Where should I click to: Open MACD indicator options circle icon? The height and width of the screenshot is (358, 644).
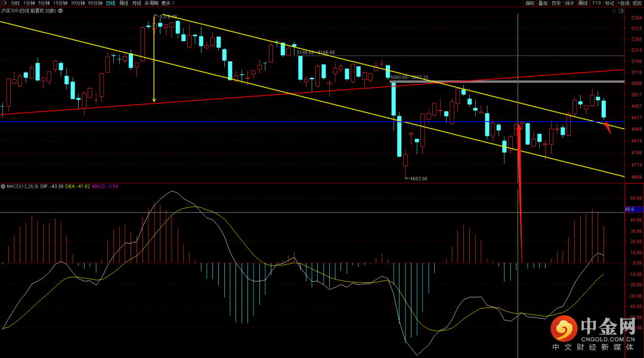pos(3,186)
